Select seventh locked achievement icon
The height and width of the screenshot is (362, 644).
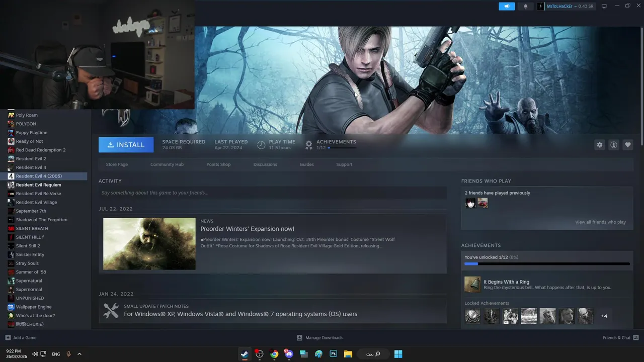(x=585, y=316)
